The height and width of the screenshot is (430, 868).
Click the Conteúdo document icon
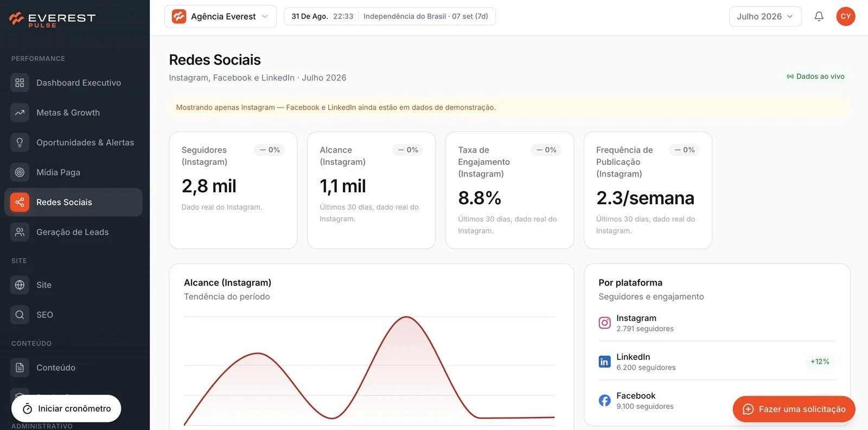(x=20, y=368)
